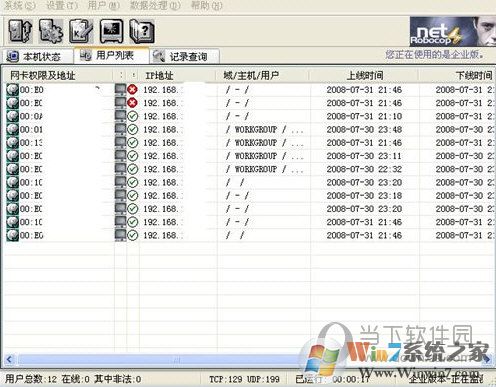Click network card icon of 00:01 row

(x=13, y=129)
